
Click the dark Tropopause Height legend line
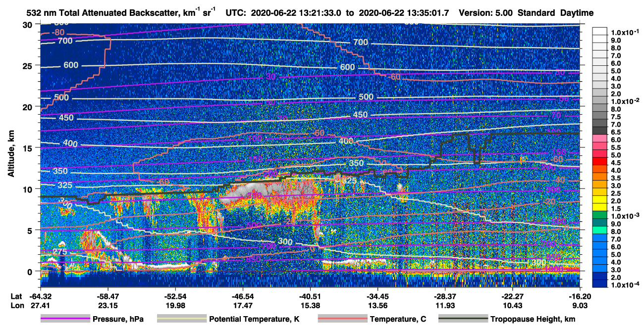coord(463,319)
